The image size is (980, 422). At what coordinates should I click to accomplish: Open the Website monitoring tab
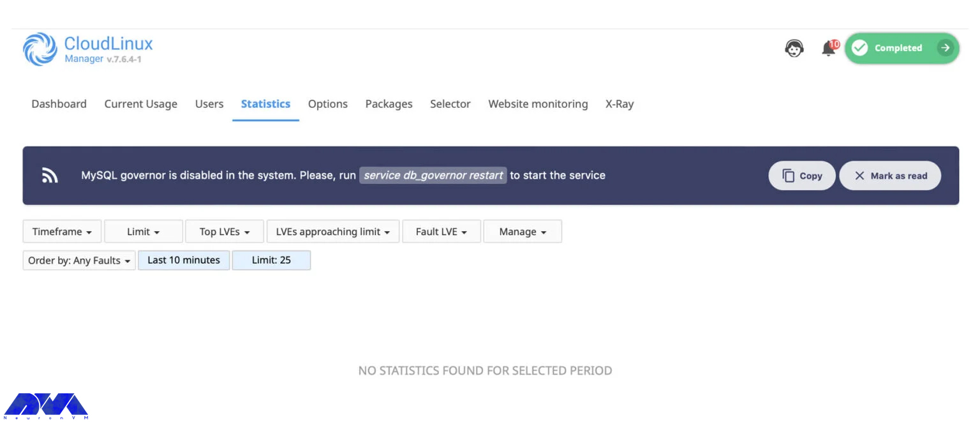pos(538,103)
